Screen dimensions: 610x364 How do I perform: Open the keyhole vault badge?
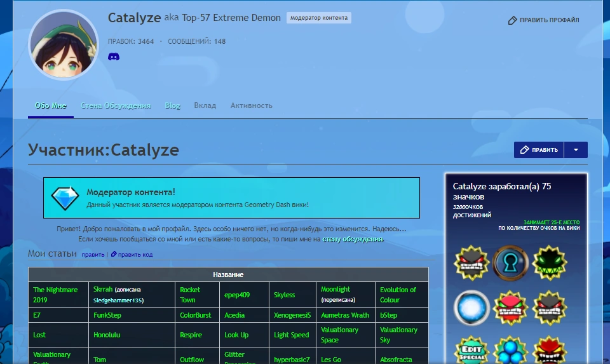click(510, 263)
